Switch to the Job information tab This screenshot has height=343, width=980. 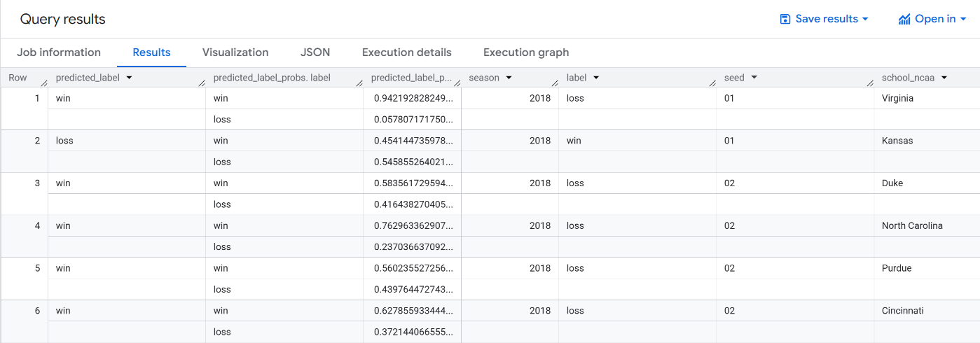tap(59, 52)
